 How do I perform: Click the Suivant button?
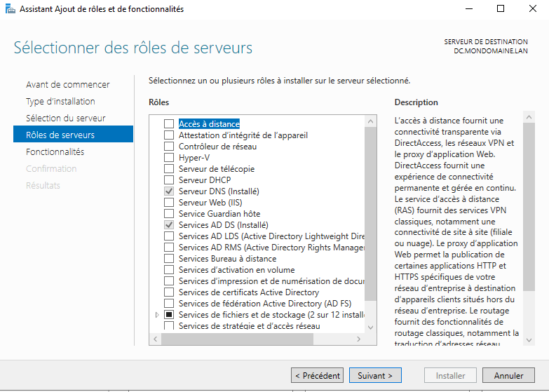[x=375, y=376]
